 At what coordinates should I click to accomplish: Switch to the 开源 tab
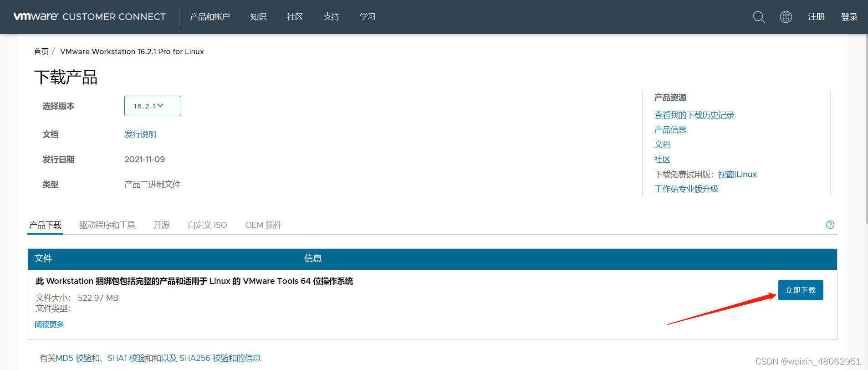coord(162,225)
